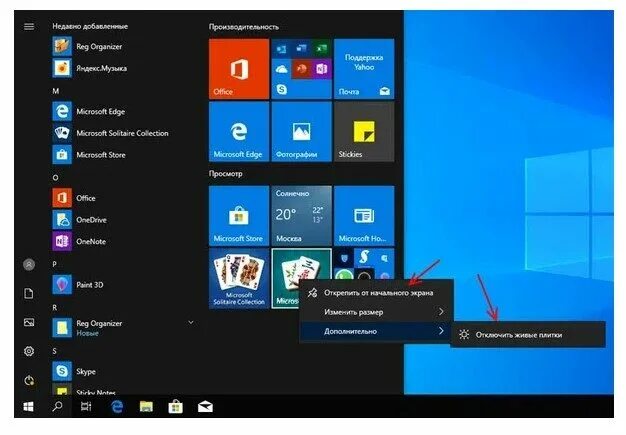Open Task View on the taskbar

pyautogui.click(x=86, y=407)
